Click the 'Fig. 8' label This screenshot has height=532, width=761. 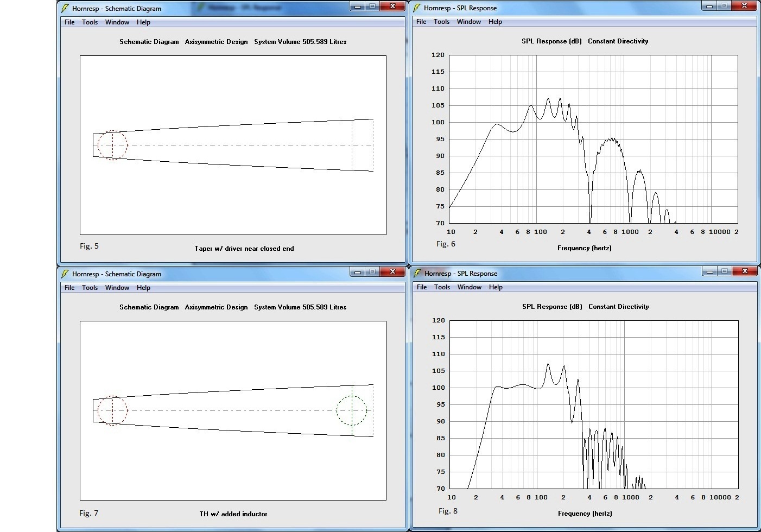point(448,511)
